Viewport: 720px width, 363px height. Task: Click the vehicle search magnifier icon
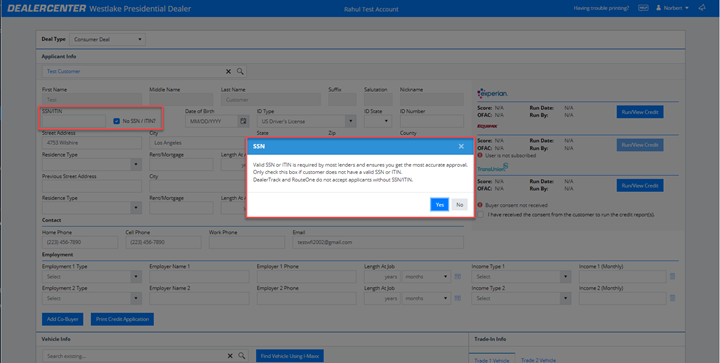click(x=242, y=356)
